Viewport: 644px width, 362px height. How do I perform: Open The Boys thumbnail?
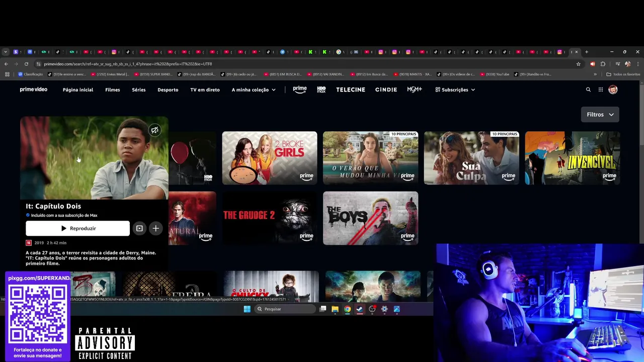click(x=370, y=218)
